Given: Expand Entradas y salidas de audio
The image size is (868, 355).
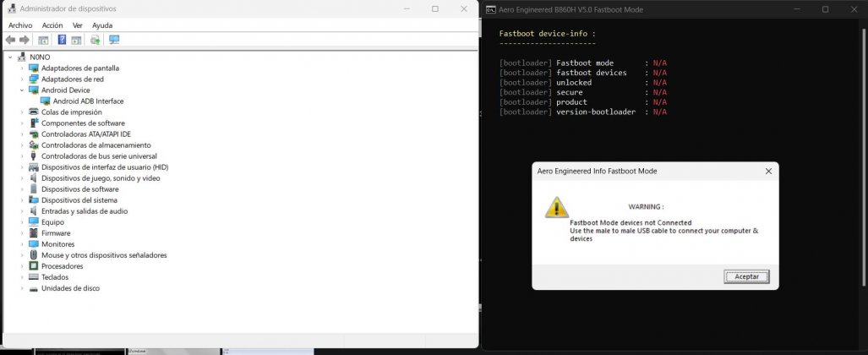Looking at the screenshot, I should 22,211.
